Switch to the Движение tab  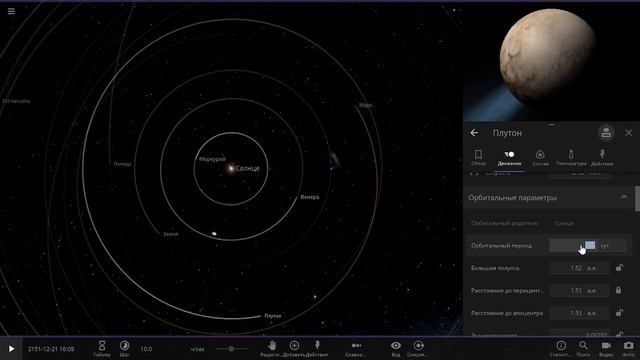[x=509, y=158]
